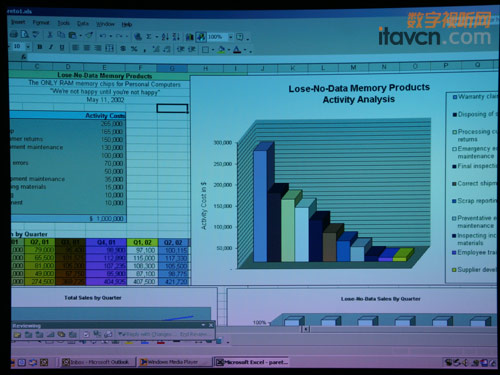Click the Sort Ascending toolbar icon

pyautogui.click(x=165, y=36)
